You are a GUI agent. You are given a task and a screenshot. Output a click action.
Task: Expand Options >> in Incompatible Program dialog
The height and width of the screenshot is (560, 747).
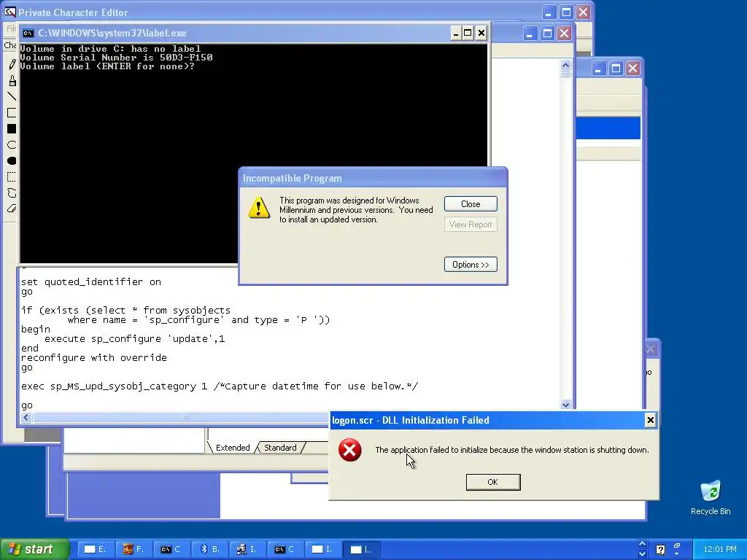(471, 264)
